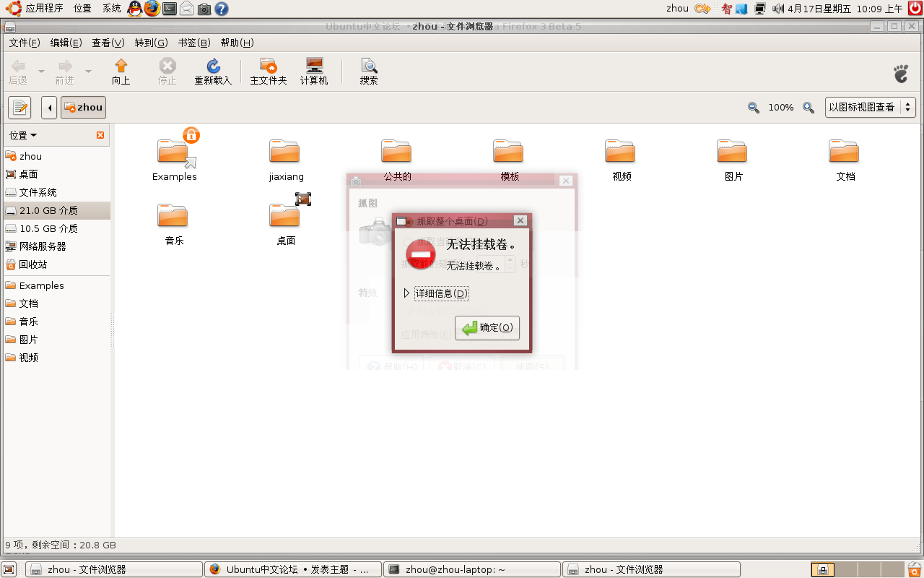Click the network monitor icon in panel
The image size is (924, 578).
pyautogui.click(x=760, y=9)
